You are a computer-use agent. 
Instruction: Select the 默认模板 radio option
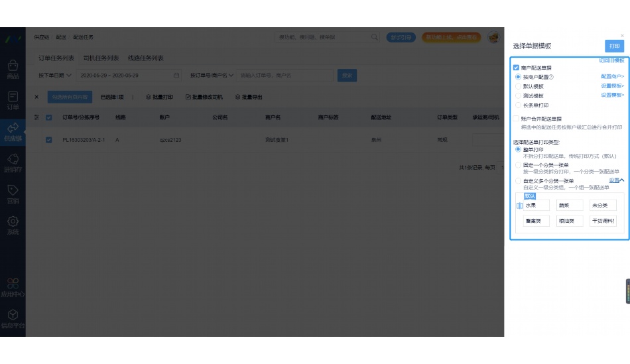tap(518, 86)
